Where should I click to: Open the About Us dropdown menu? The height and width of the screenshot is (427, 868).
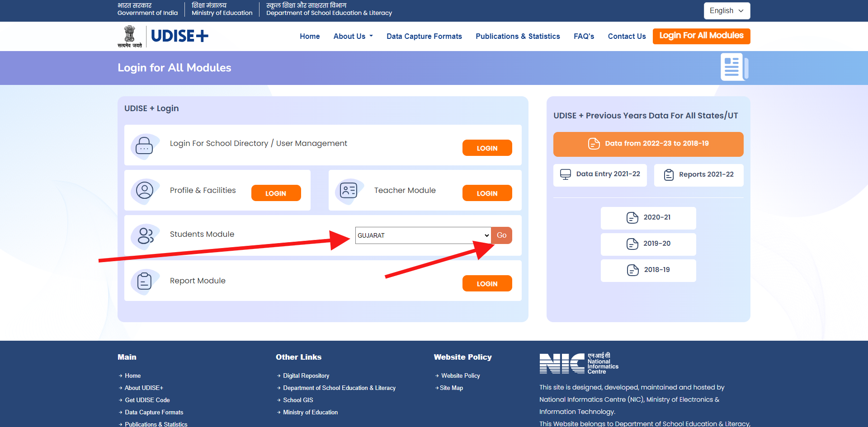pyautogui.click(x=353, y=36)
